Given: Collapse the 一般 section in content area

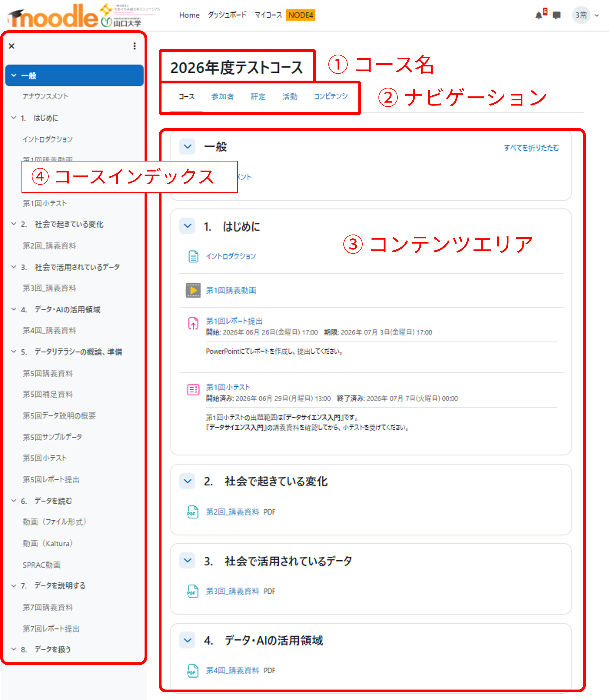Looking at the screenshot, I should 187,147.
